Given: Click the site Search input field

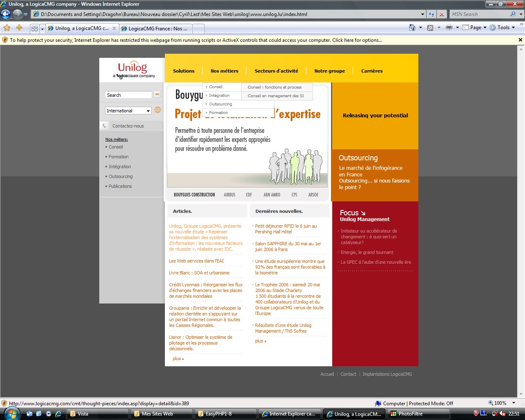Looking at the screenshot, I should coord(128,95).
